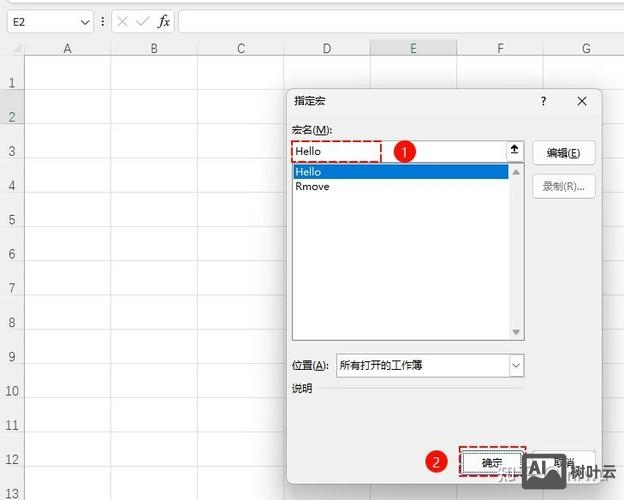Select the Hello macro in list

coord(401,172)
